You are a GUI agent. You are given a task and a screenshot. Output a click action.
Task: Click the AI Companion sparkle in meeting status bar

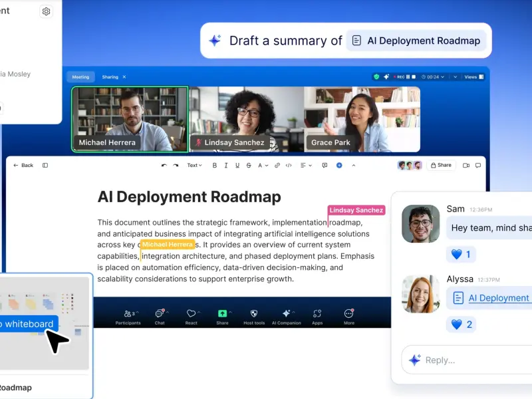pyautogui.click(x=386, y=76)
